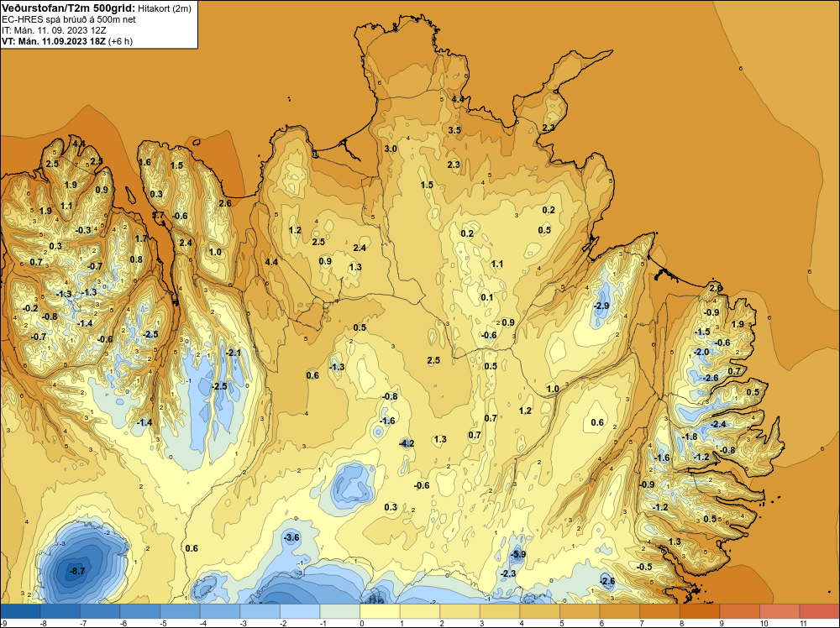Click the 1.7 temperature value
The width and height of the screenshot is (840, 628).
(141, 238)
